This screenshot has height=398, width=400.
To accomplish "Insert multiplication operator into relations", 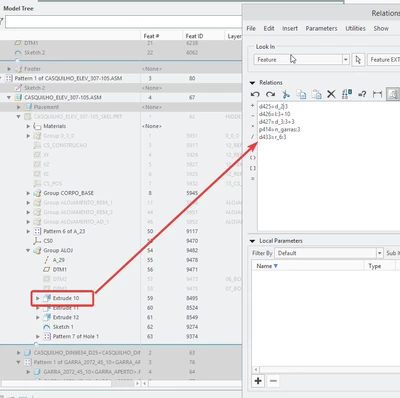I will point(253,126).
